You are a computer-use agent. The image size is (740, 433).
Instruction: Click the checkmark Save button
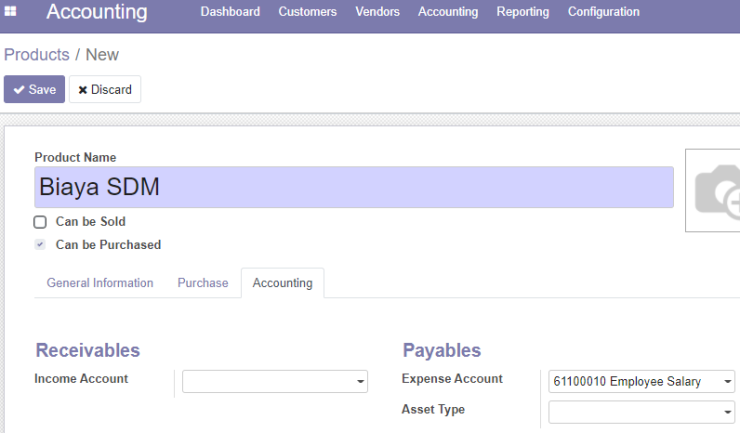coord(34,89)
